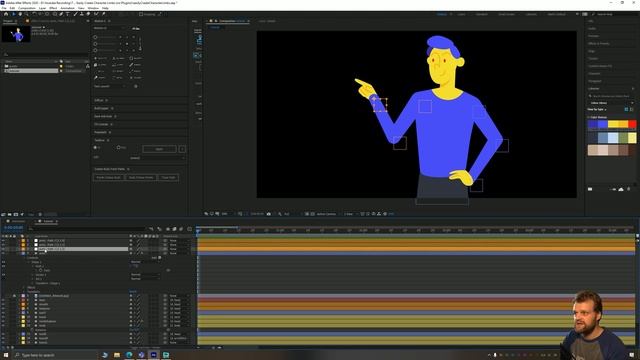Toggle frame blending switch in timeline header
The width and height of the screenshot is (640, 360).
174,229
